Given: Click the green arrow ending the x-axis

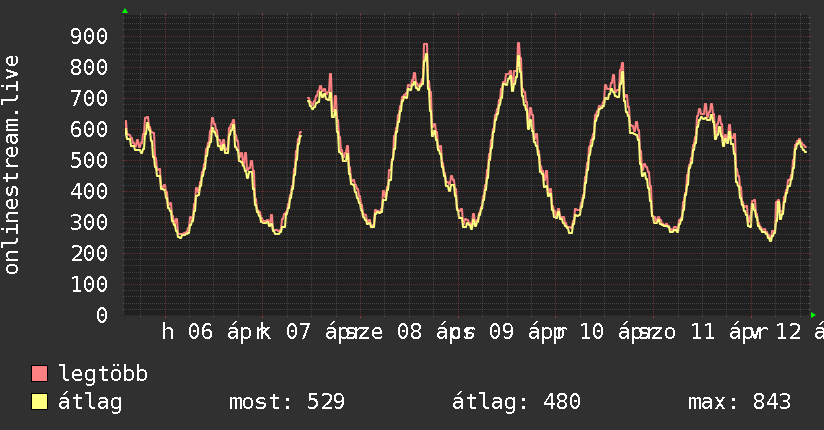Looking at the screenshot, I should coord(814,314).
